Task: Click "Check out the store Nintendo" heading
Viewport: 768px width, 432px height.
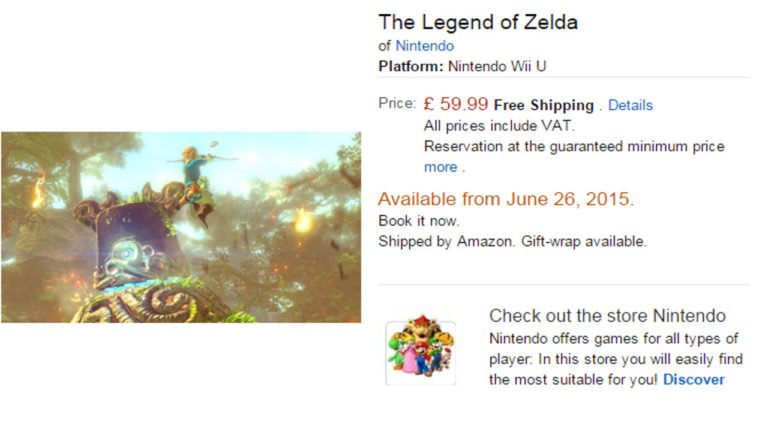Action: pyautogui.click(x=607, y=316)
